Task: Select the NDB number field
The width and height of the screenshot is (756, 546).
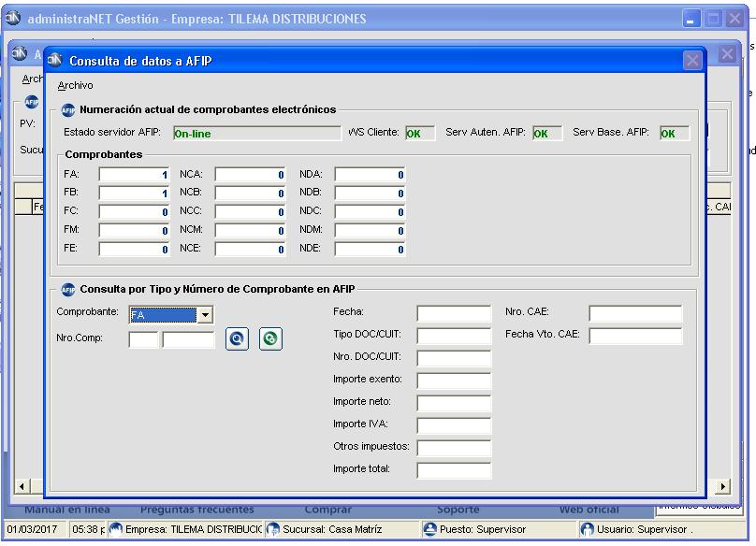Action: coord(370,194)
